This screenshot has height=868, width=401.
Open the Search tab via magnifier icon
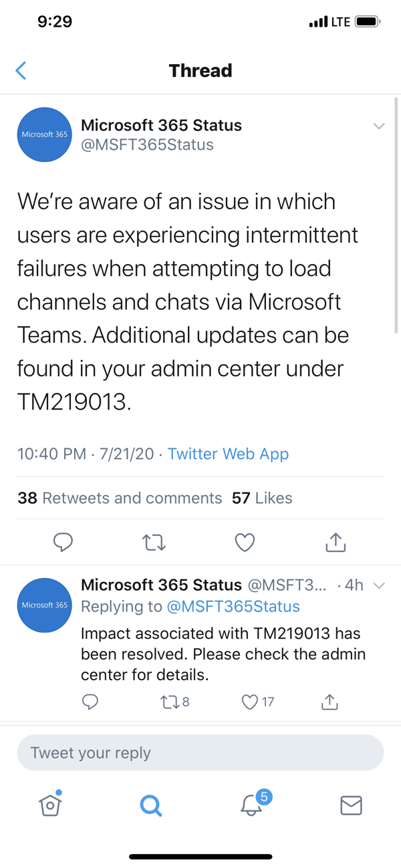click(x=150, y=805)
